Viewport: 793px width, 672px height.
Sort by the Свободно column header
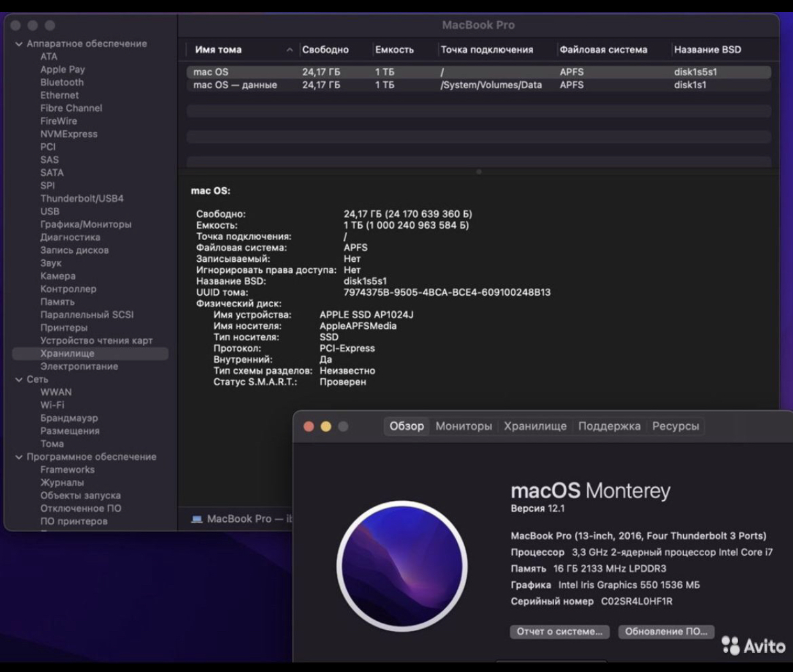pos(325,50)
